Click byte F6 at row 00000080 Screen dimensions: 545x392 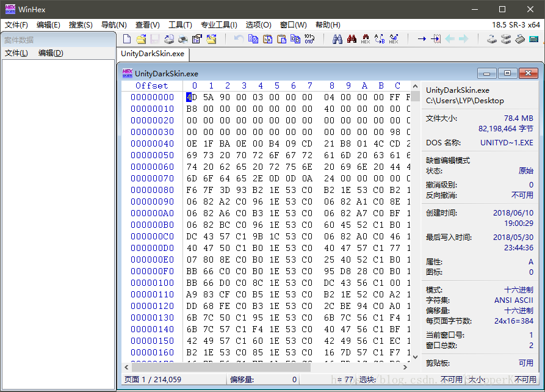tap(192, 190)
